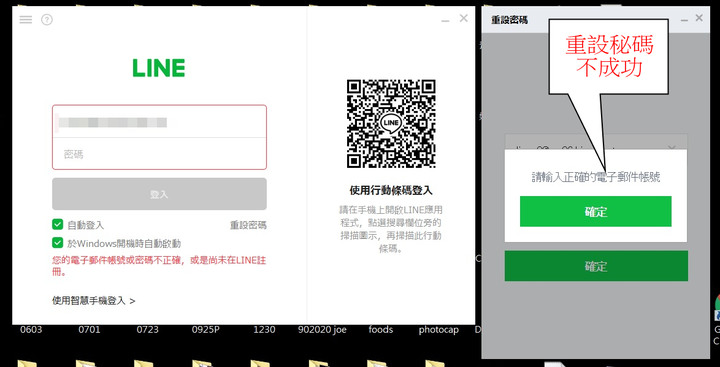Click the red login error message
The width and height of the screenshot is (720, 367).
(159, 266)
